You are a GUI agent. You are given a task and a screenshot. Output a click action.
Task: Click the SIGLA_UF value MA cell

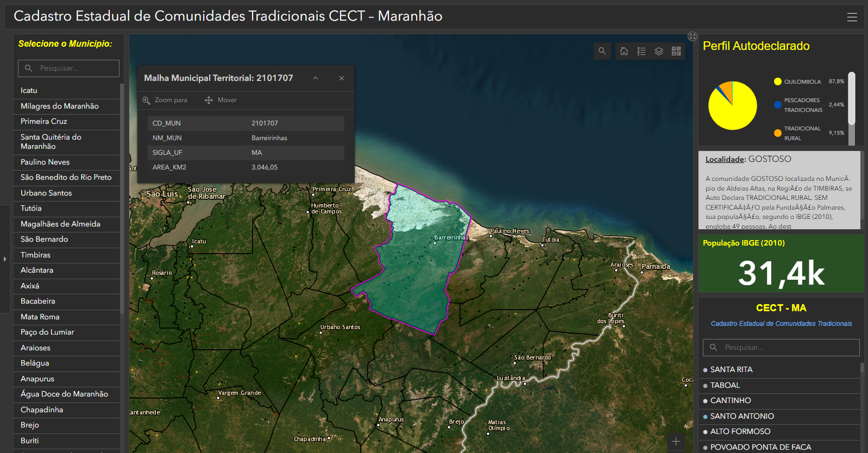295,153
